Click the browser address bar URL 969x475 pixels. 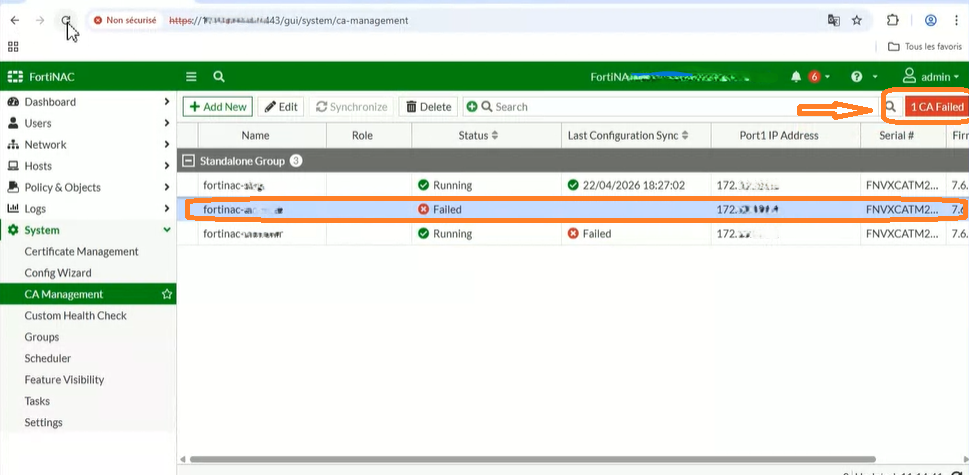coord(289,20)
